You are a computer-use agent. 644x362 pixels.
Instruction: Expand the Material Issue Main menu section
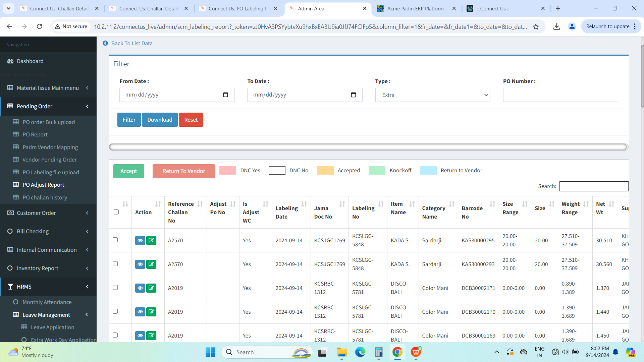(48, 88)
